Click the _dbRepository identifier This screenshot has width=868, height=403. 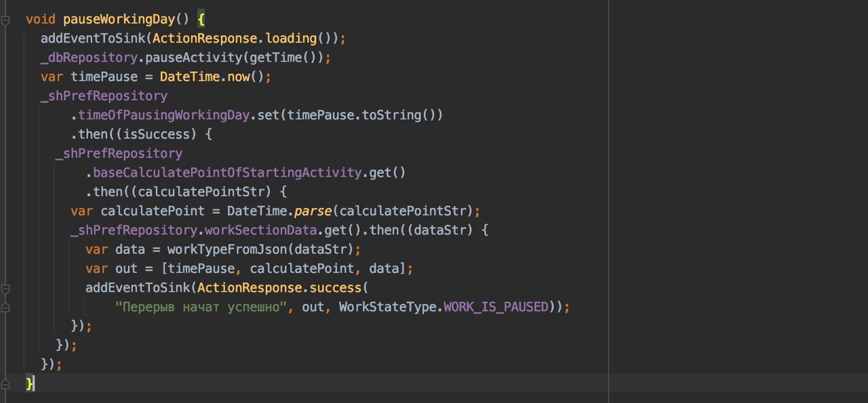[x=89, y=58]
